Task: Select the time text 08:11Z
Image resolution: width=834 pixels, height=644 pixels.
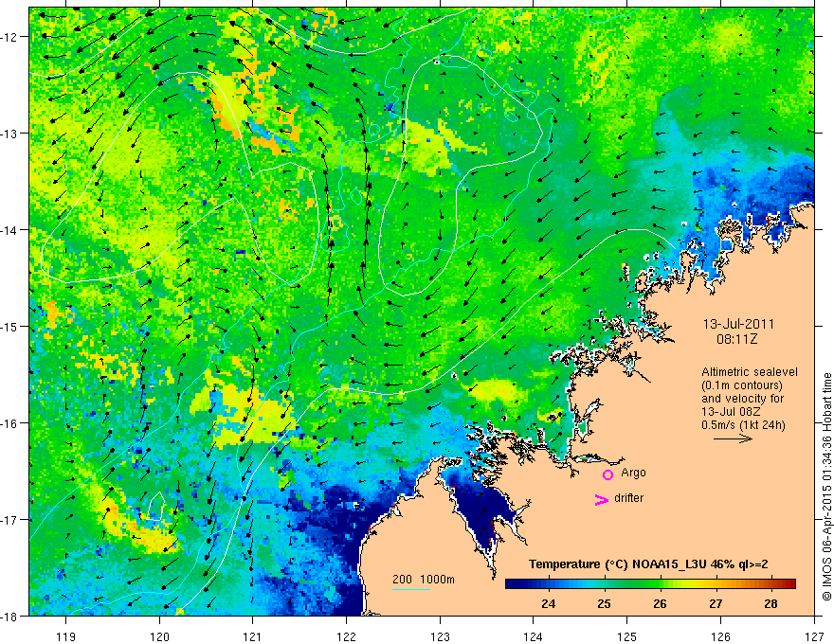Action: [736, 339]
